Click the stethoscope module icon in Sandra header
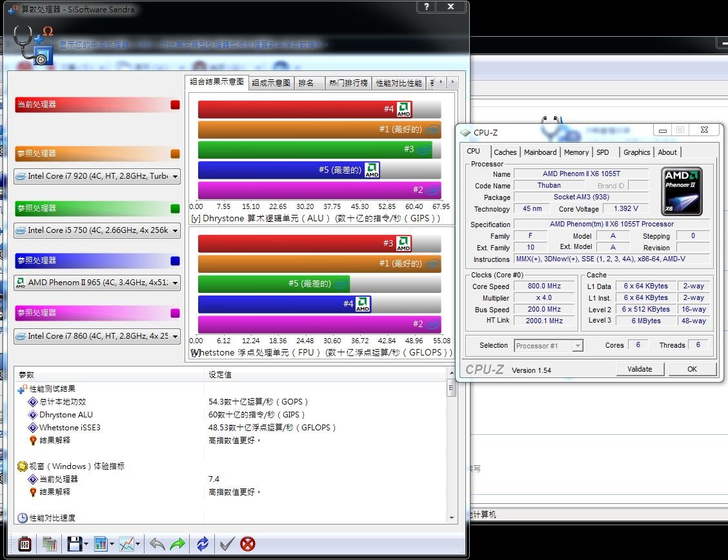Viewport: 728px width, 560px height. (34, 45)
